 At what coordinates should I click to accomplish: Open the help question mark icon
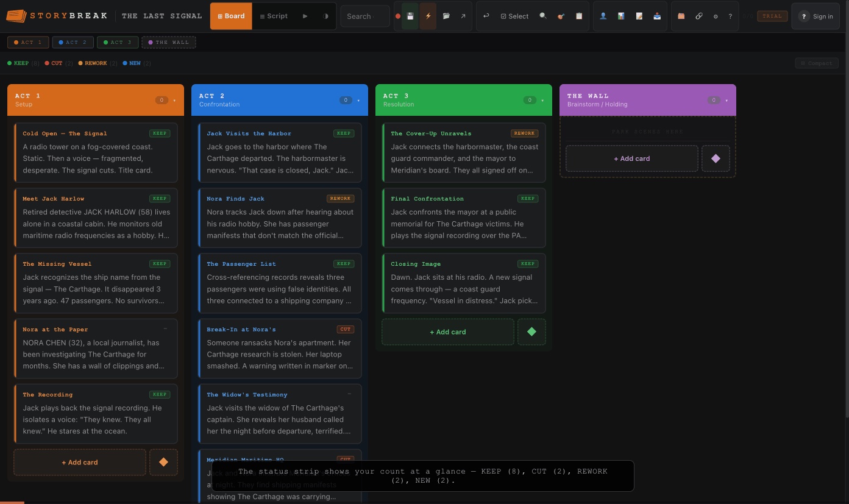(x=730, y=16)
